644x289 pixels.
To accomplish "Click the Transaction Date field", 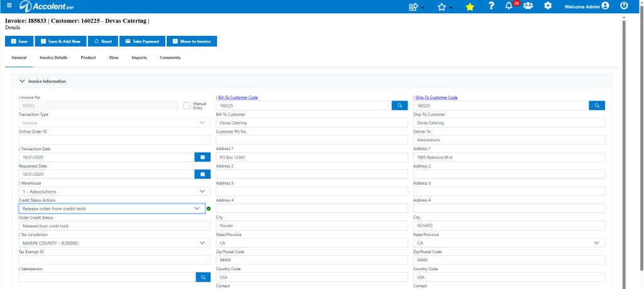I will pos(106,157).
